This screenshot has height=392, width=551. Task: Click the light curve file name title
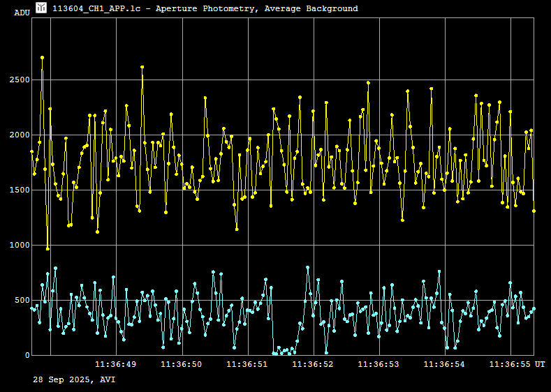(205, 8)
